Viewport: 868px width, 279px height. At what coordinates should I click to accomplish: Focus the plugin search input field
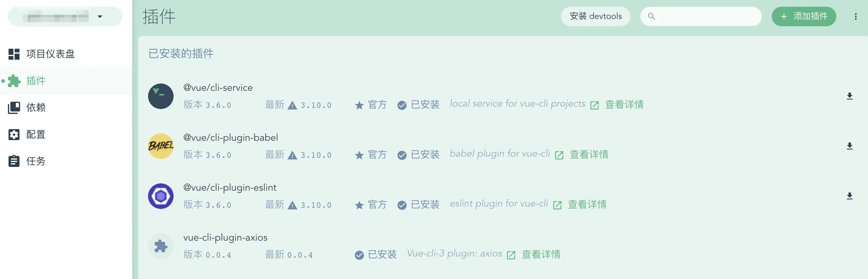701,16
